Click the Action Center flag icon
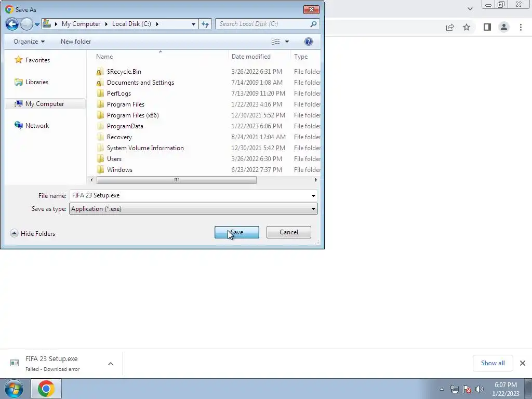Image resolution: width=532 pixels, height=399 pixels. tap(467, 389)
